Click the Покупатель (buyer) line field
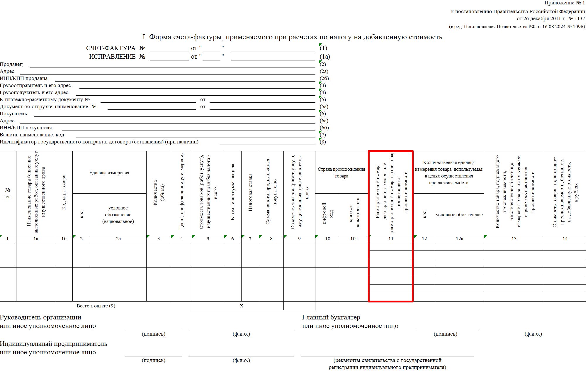Viewport: 588px width, 374px height. click(x=174, y=114)
